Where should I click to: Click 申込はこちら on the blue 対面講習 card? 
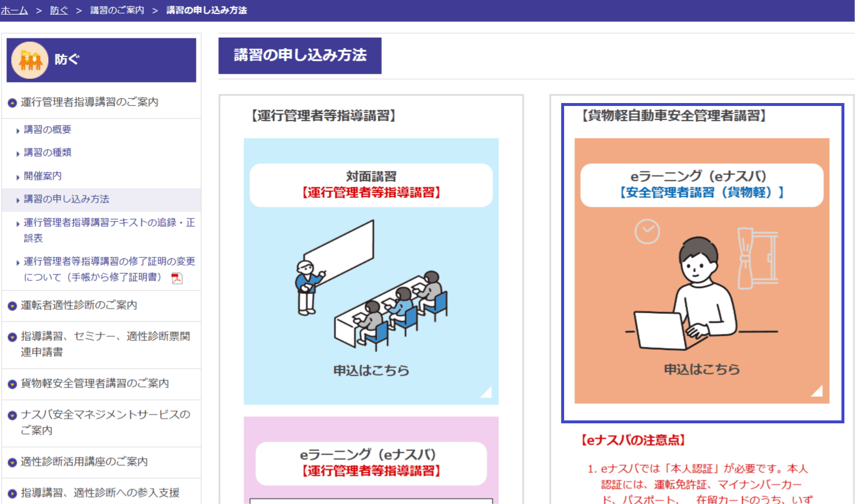371,370
